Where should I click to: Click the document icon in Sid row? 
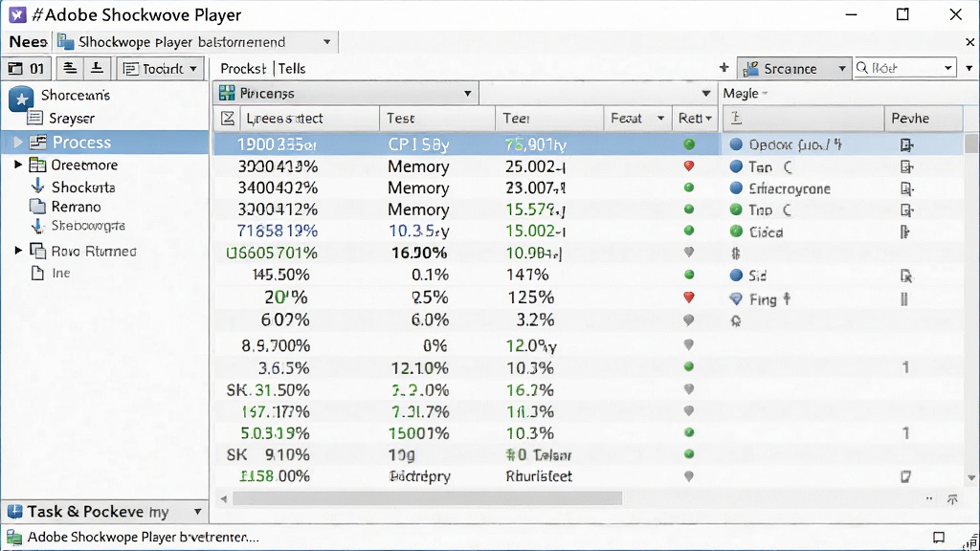pyautogui.click(x=906, y=275)
